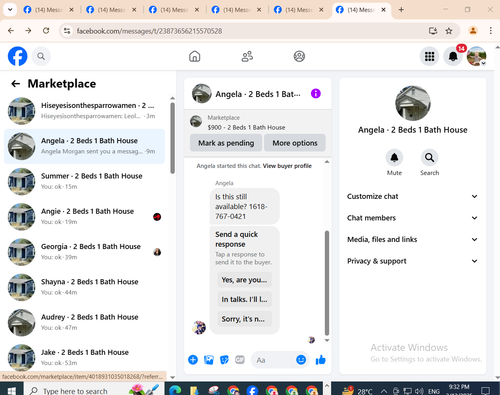Open Facebook search magnifier icon
The image size is (500, 395).
coord(41,56)
